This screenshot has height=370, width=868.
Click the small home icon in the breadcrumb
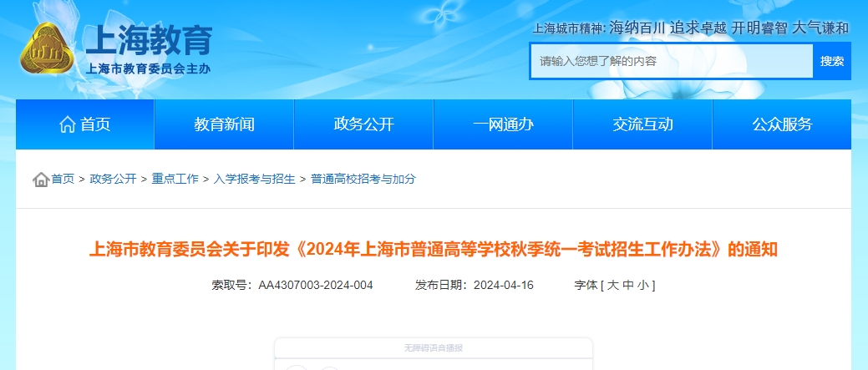coord(40,180)
